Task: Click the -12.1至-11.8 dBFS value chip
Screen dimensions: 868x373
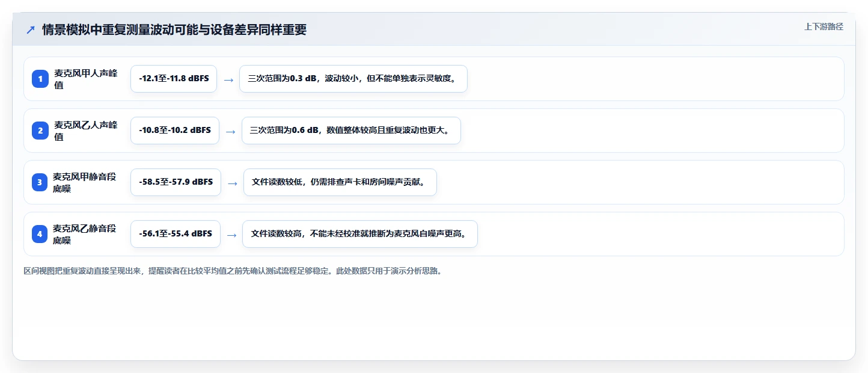Action: click(x=174, y=79)
